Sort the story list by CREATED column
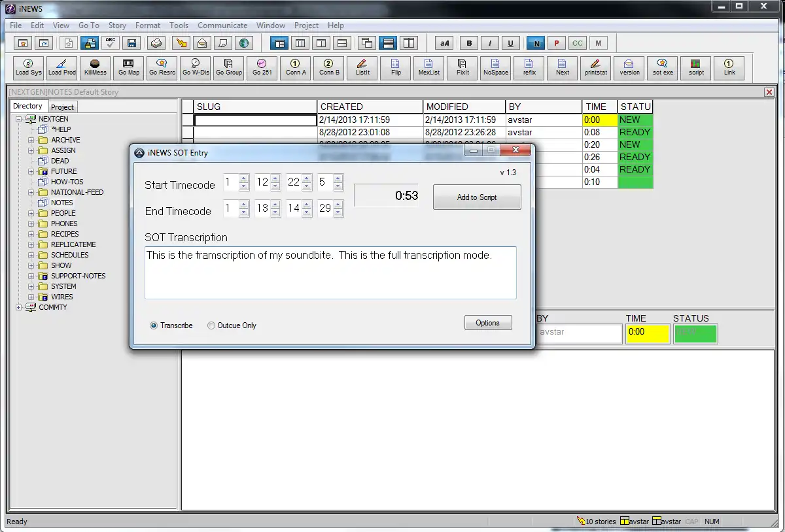The image size is (785, 532). click(370, 107)
